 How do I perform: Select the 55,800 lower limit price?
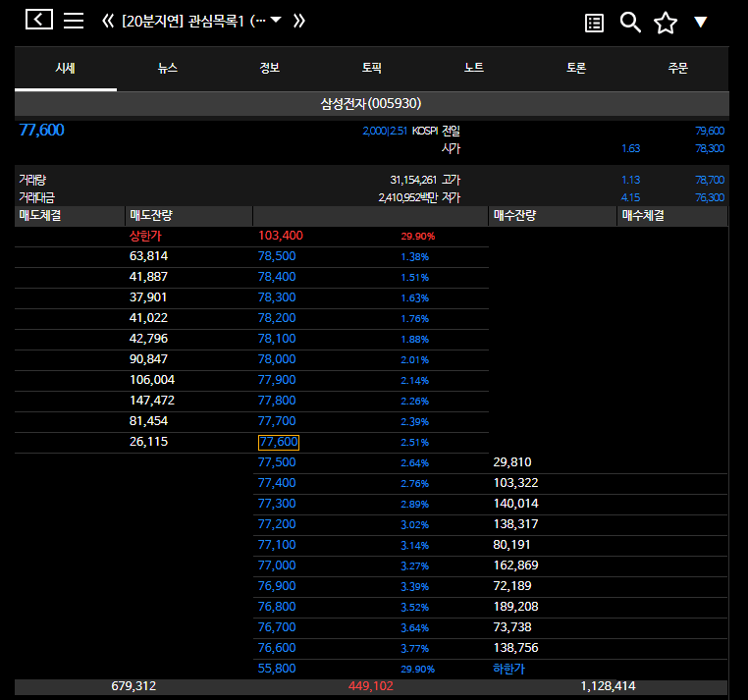277,669
